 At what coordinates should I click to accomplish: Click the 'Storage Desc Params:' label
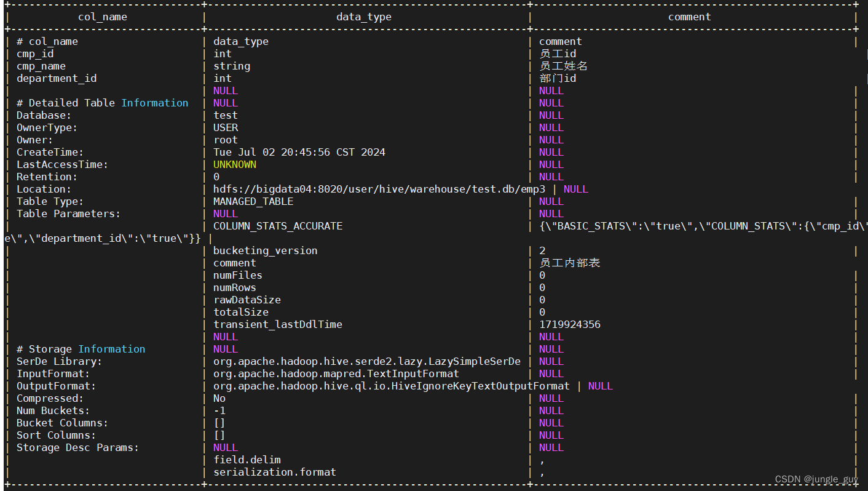(x=78, y=448)
